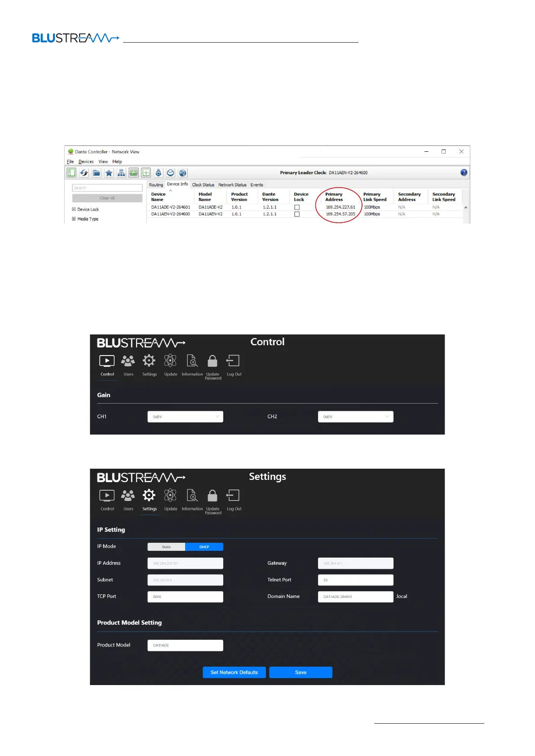Click the Save button

pos(301,672)
